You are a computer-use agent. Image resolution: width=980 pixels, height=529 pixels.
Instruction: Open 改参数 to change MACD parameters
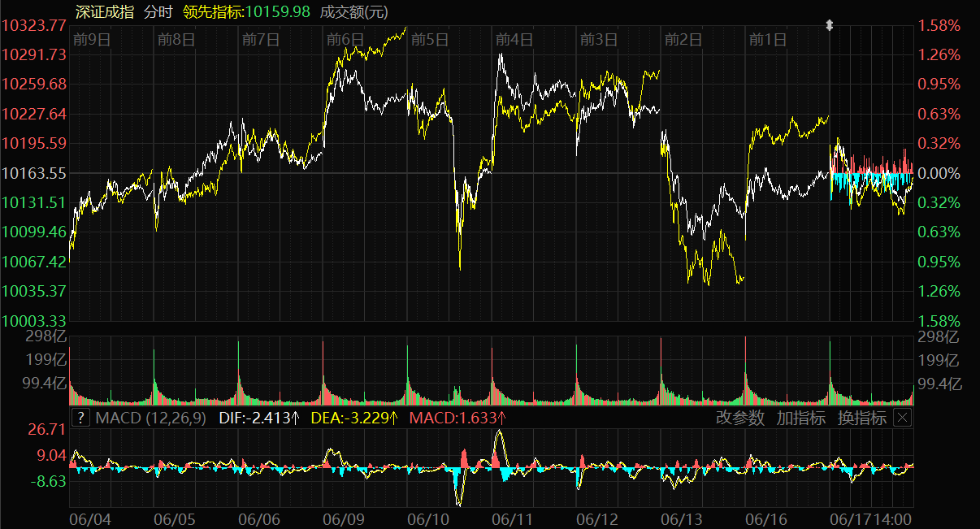click(x=740, y=418)
